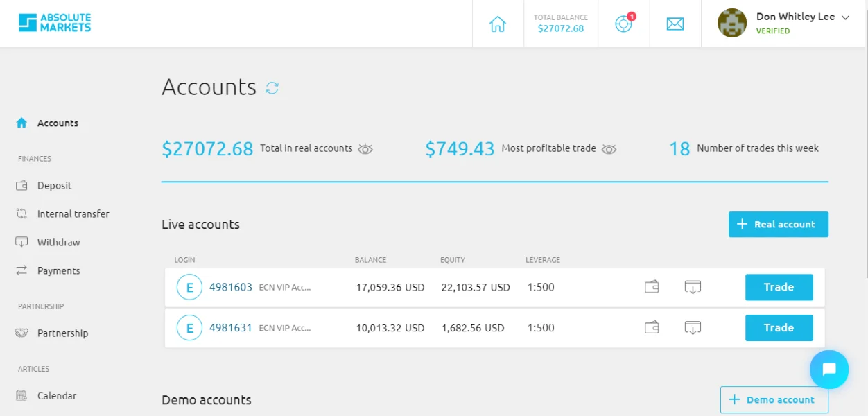
Task: Hide the most profitable trade value
Action: click(x=609, y=148)
